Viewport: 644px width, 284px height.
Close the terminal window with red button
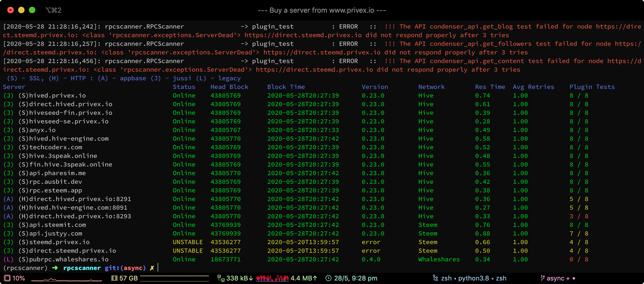coord(11,10)
